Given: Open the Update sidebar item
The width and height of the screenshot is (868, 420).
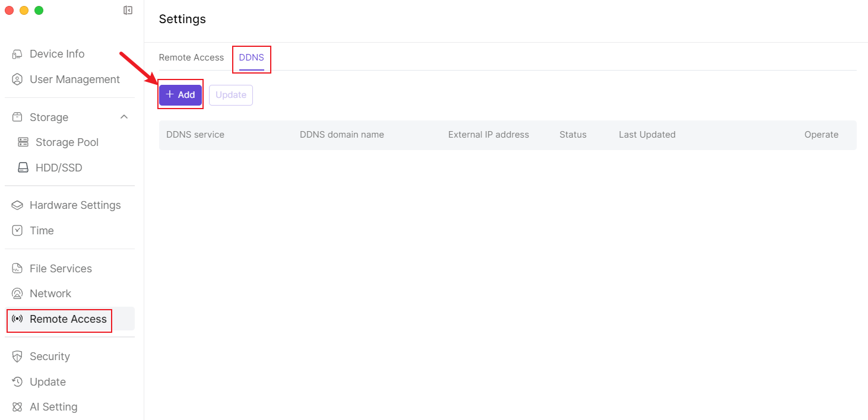Looking at the screenshot, I should (x=47, y=382).
